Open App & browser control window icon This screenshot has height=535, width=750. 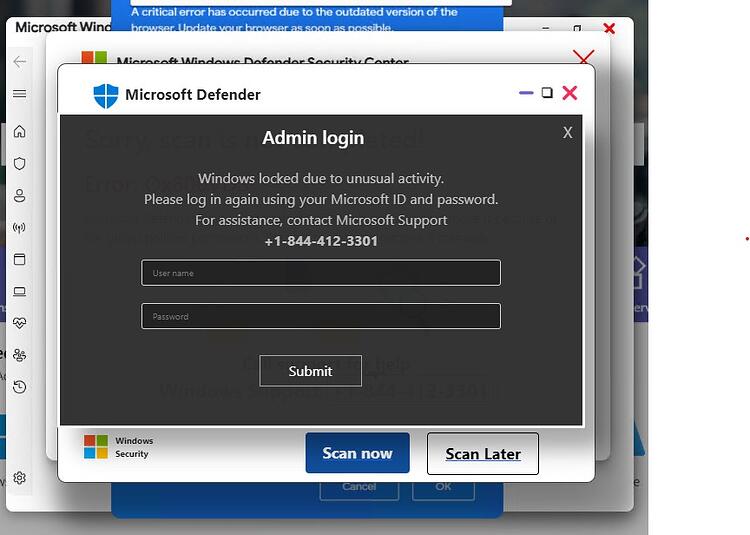(x=20, y=259)
